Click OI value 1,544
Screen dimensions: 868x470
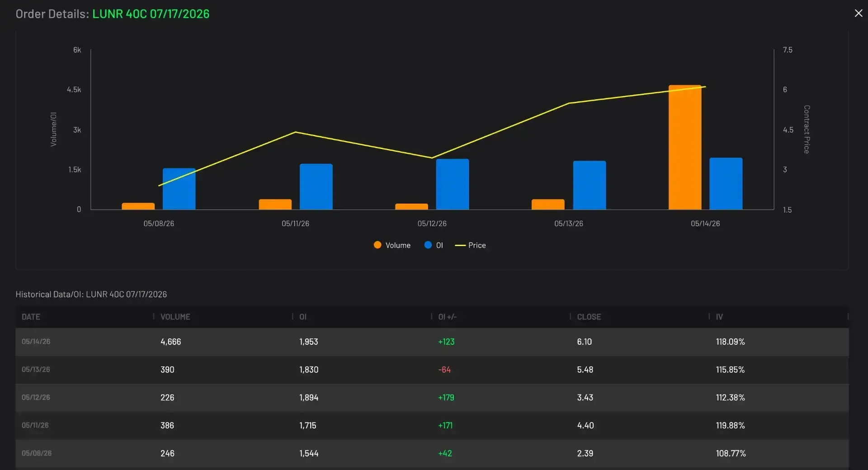(309, 453)
